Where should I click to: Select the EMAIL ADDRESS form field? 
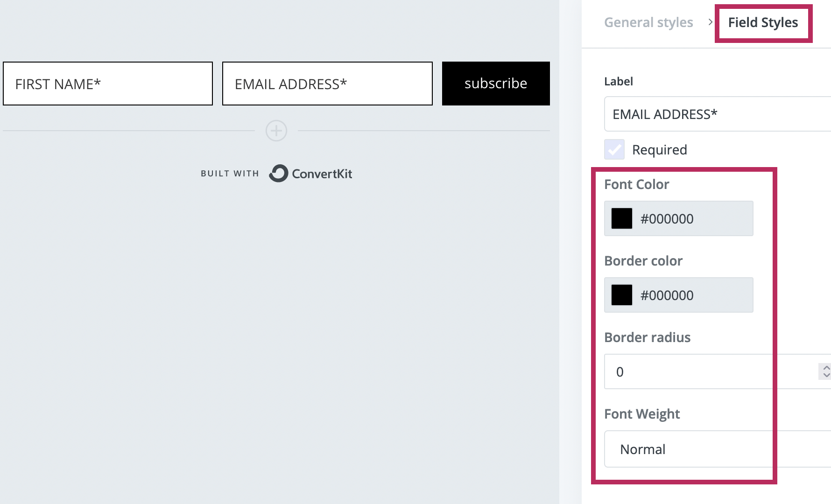[x=327, y=84]
